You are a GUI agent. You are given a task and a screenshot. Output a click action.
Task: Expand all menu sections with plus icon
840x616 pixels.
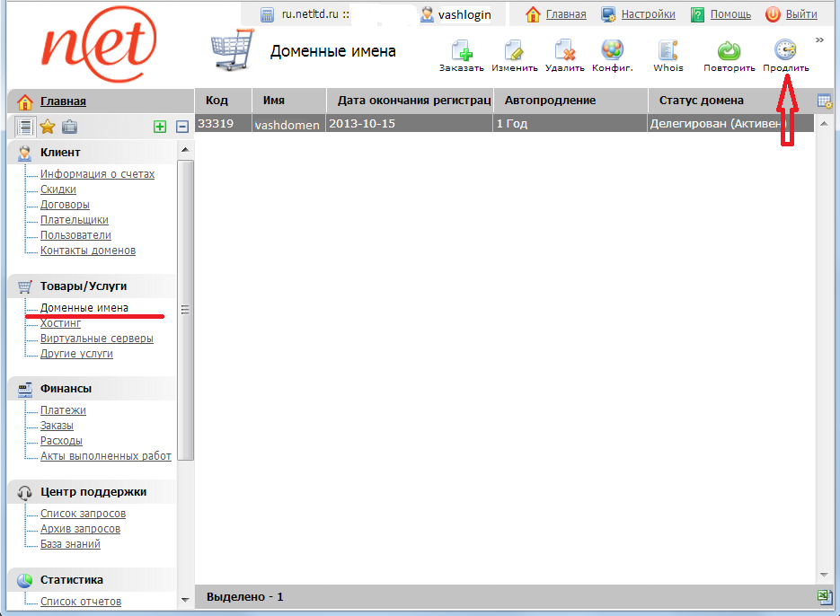click(160, 128)
